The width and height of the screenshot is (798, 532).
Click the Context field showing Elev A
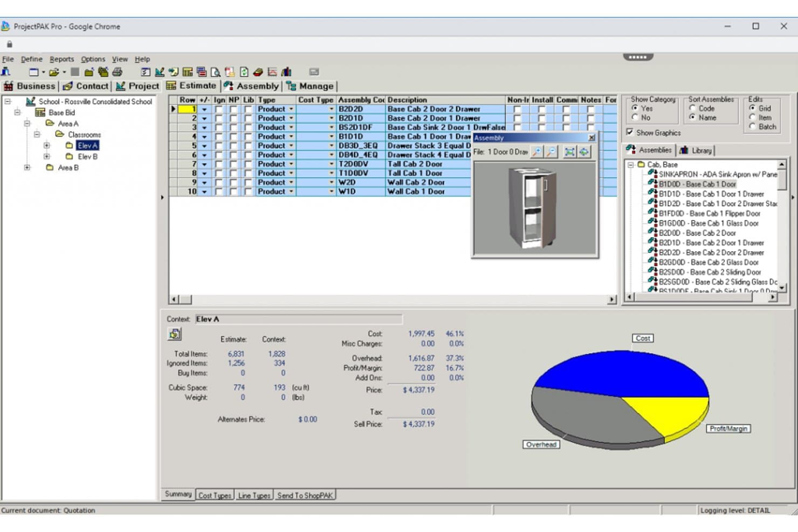coord(298,319)
